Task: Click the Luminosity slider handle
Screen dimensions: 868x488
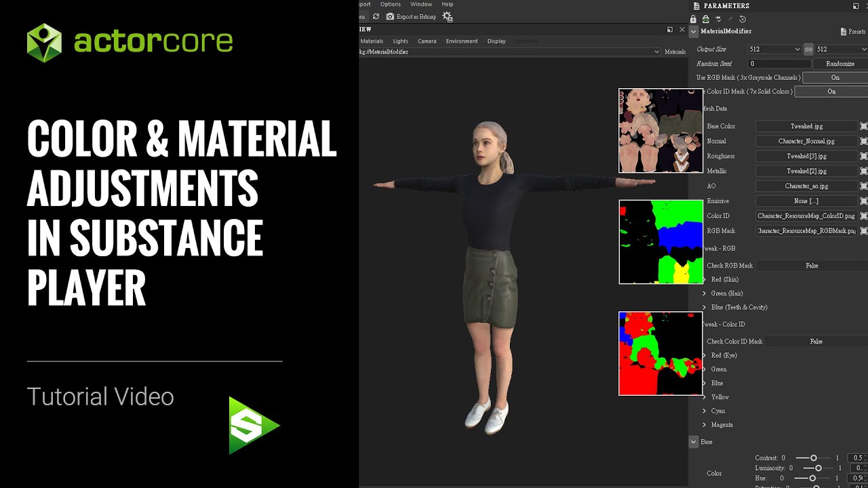Action: click(818, 468)
